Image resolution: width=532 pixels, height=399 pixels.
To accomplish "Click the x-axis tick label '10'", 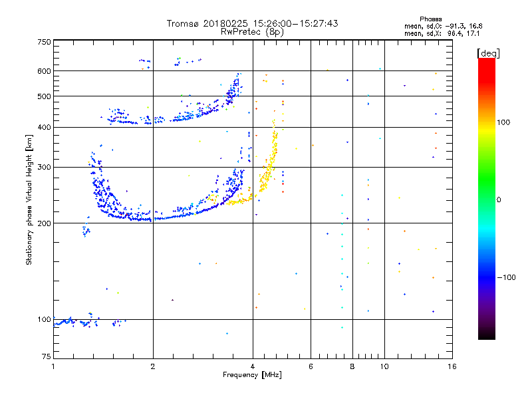I will click(x=384, y=366).
